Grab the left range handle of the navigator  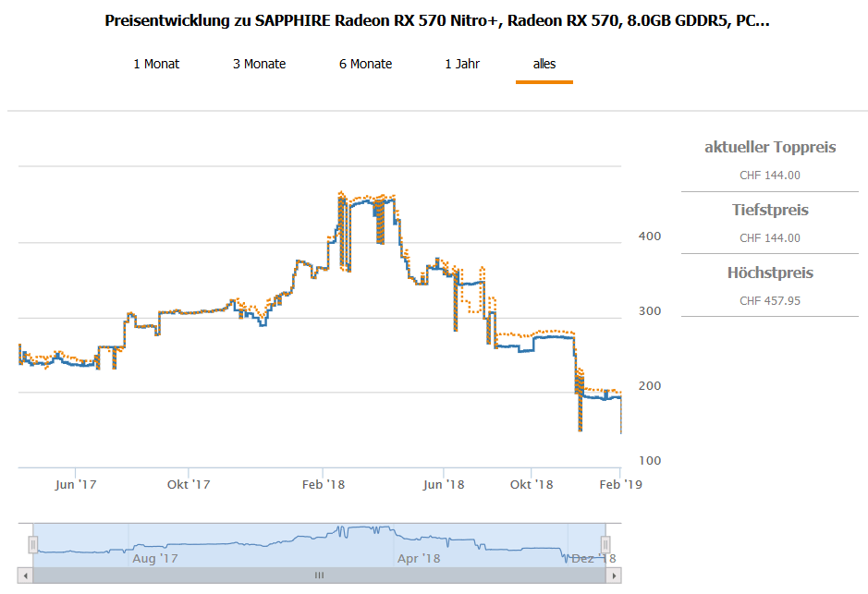click(x=33, y=545)
